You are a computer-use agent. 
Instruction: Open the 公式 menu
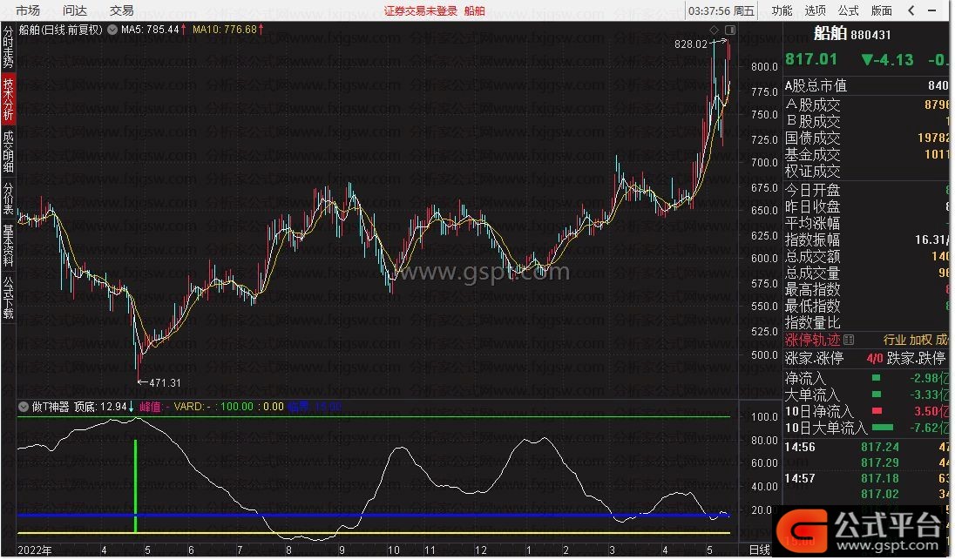(x=848, y=10)
